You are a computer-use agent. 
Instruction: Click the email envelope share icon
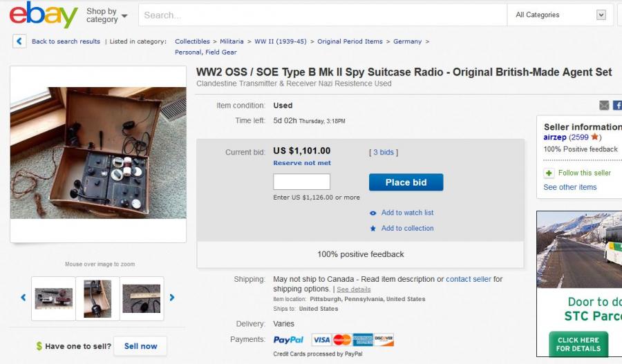pyautogui.click(x=604, y=106)
